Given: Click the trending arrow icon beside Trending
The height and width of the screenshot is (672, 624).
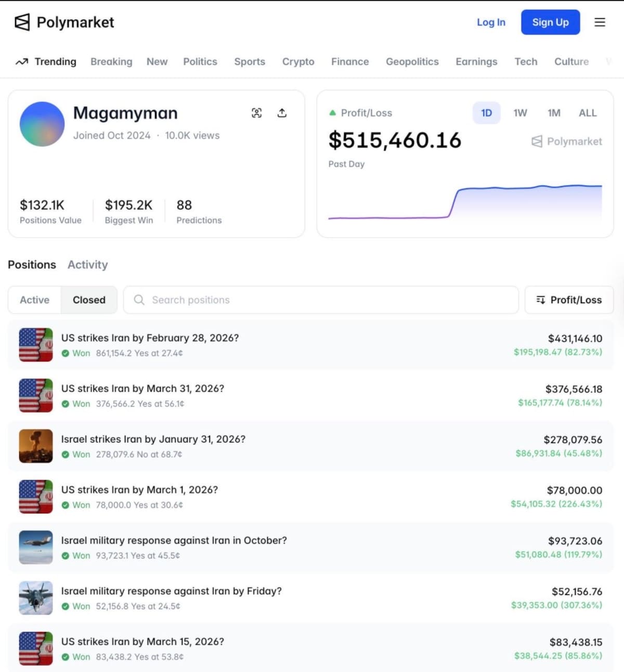Looking at the screenshot, I should (x=21, y=61).
